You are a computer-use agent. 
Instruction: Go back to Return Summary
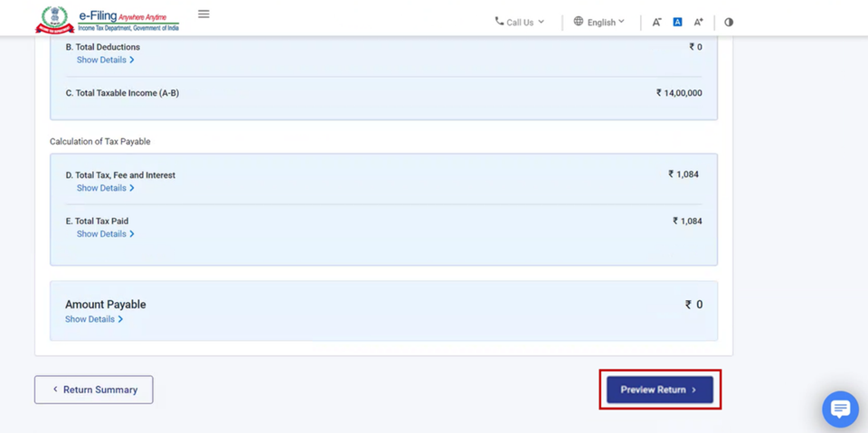click(x=94, y=390)
